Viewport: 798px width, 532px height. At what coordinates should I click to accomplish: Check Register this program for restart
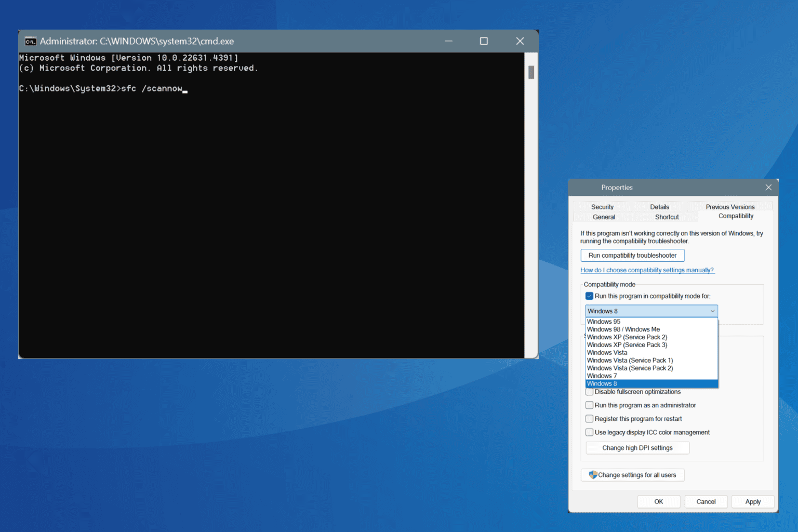[x=590, y=419]
